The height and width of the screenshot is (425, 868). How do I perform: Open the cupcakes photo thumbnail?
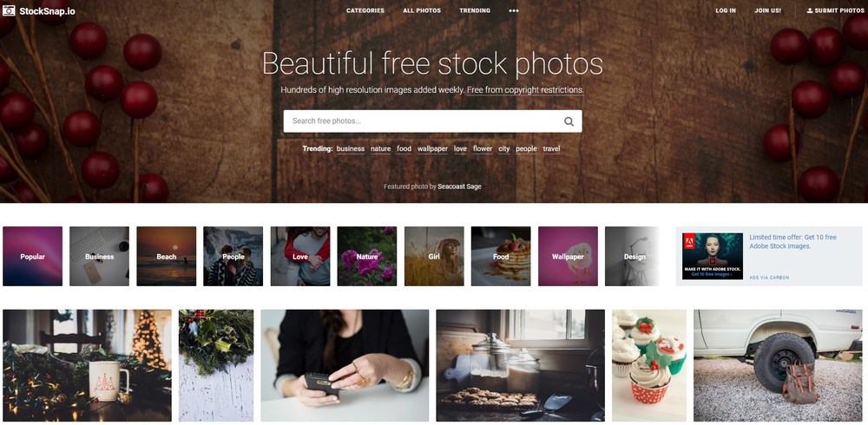[x=649, y=365]
